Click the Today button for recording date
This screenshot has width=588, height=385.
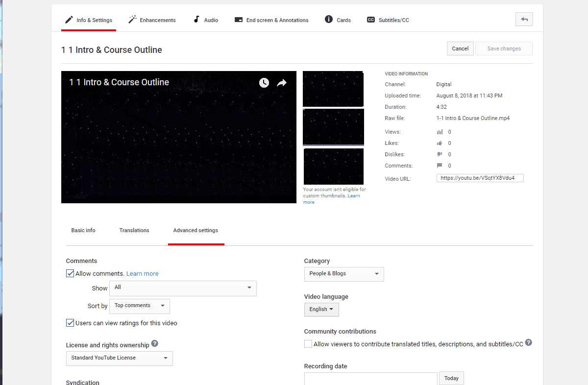pyautogui.click(x=451, y=378)
